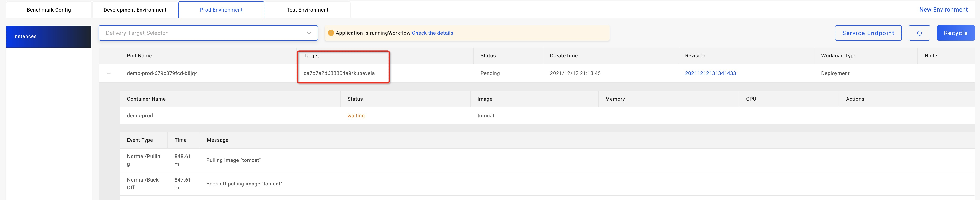Click create time 2021/12/12 21:13:45
980x200 pixels.
point(575,73)
